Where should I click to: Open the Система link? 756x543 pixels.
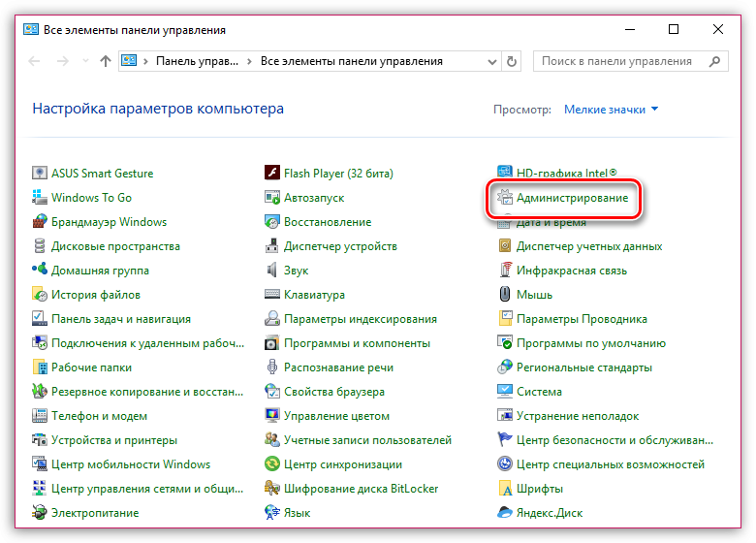pyautogui.click(x=539, y=392)
